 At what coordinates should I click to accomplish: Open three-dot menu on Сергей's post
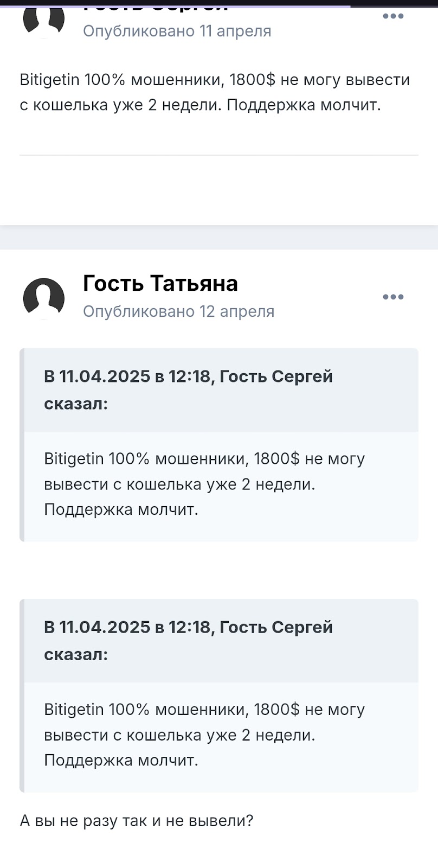pyautogui.click(x=393, y=16)
